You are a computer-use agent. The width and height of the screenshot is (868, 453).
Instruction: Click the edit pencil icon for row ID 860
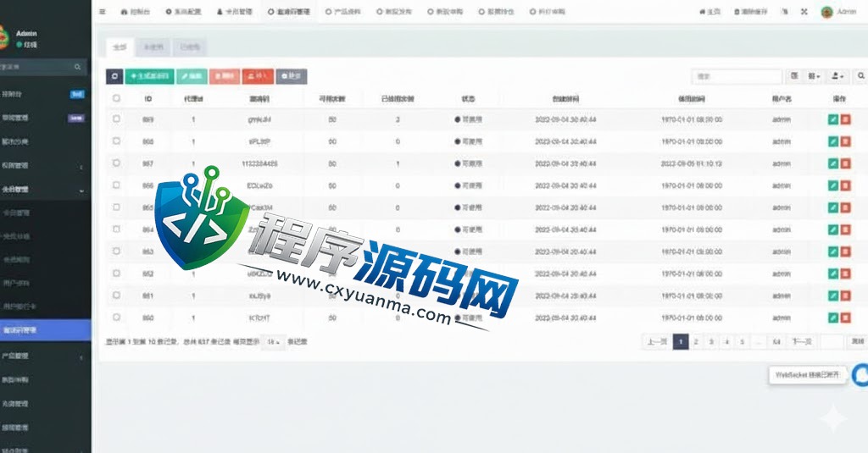[833, 318]
